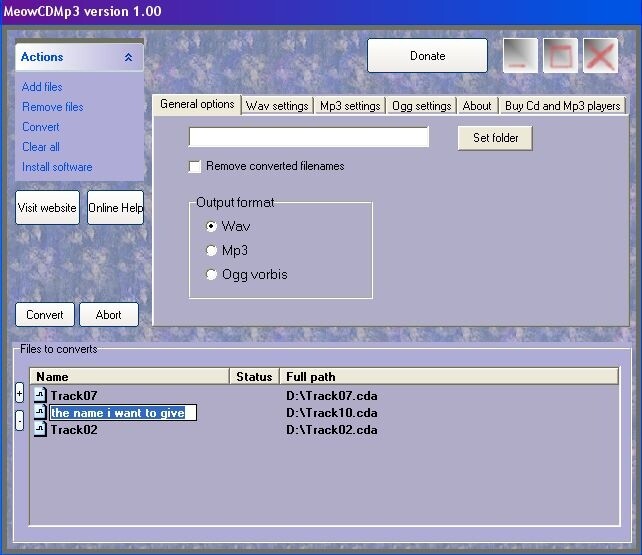Click the file icon beside the renamed track
Screen dimensions: 642x555
tap(40, 412)
